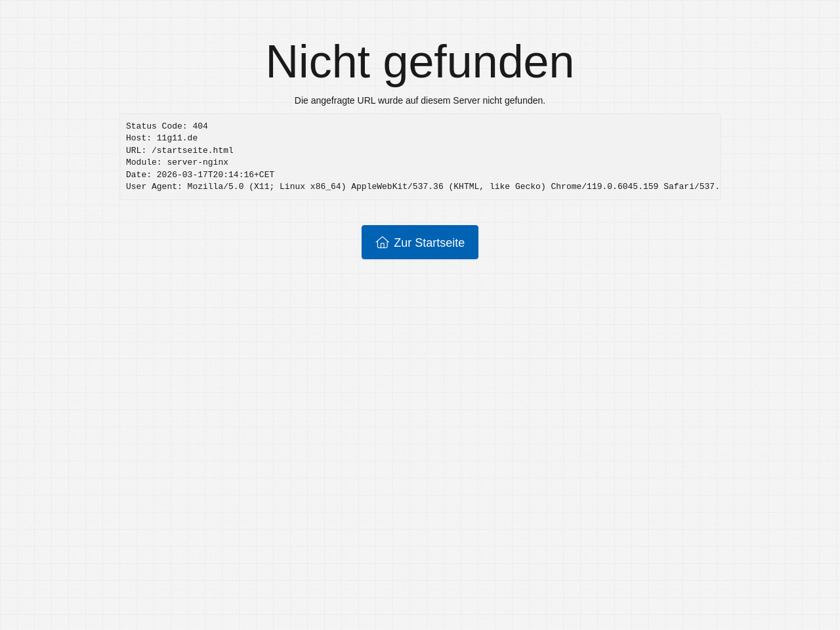Click the 'User Agent:' label
The height and width of the screenshot is (630, 840).
154,186
